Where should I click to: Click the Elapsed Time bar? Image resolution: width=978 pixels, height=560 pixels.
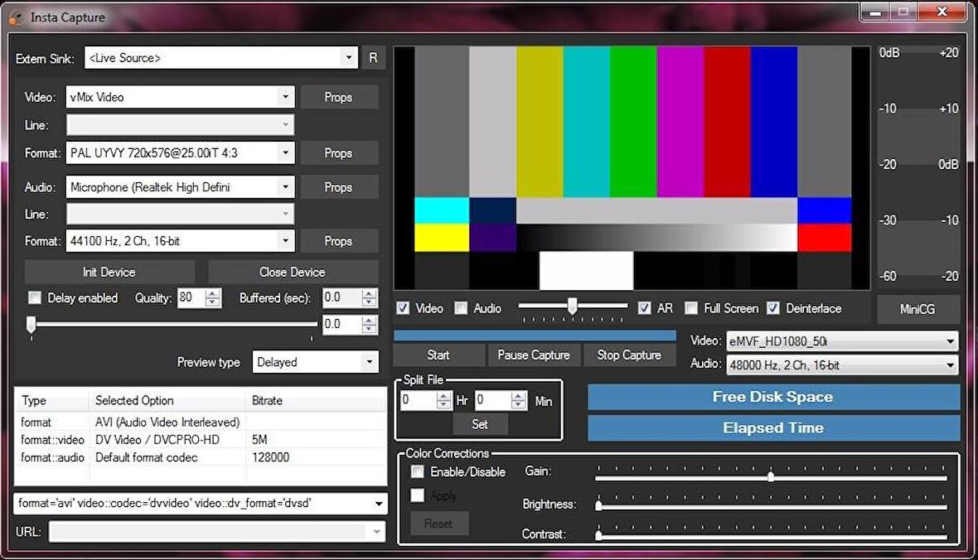click(x=773, y=428)
